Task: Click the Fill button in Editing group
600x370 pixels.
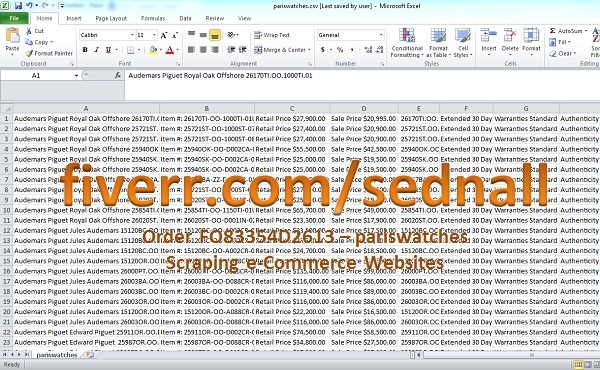Action: pyautogui.click(x=560, y=42)
